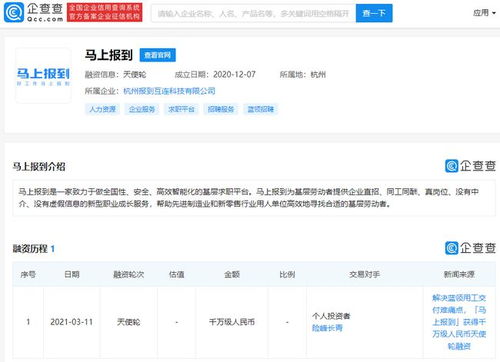
Task: Select the 企业服务 tag
Action: click(x=142, y=109)
